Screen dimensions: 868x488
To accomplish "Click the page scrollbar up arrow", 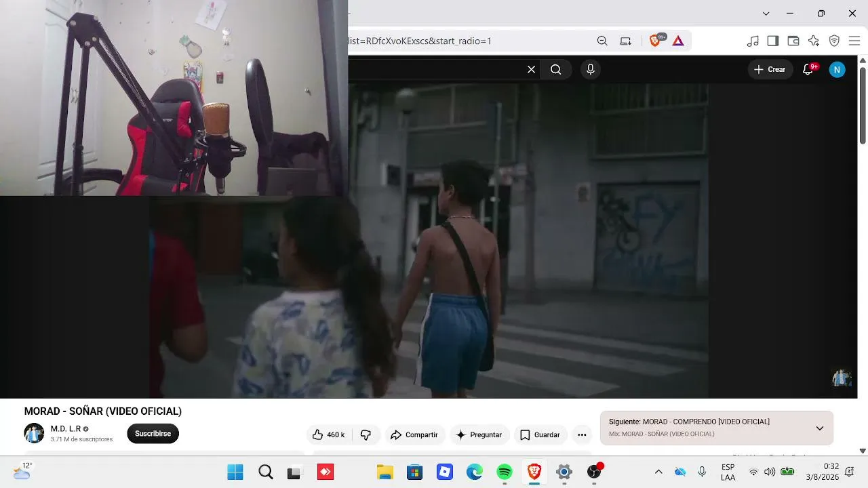I will tap(863, 60).
